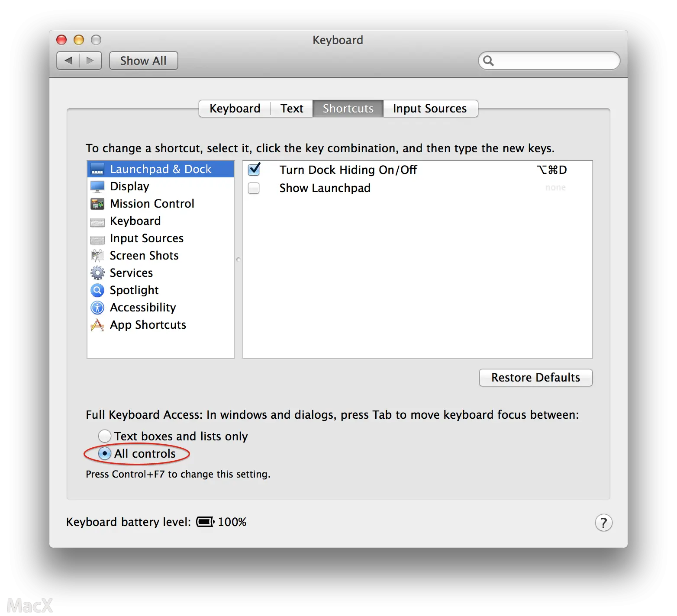Click the ⌥⌘D key combination
The width and height of the screenshot is (677, 616).
point(552,170)
